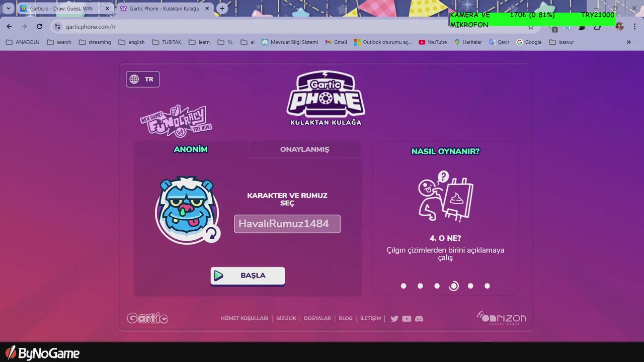Viewport: 644px width, 362px height.
Task: Open the Outlook oturumu bookmark
Action: pyautogui.click(x=383, y=42)
